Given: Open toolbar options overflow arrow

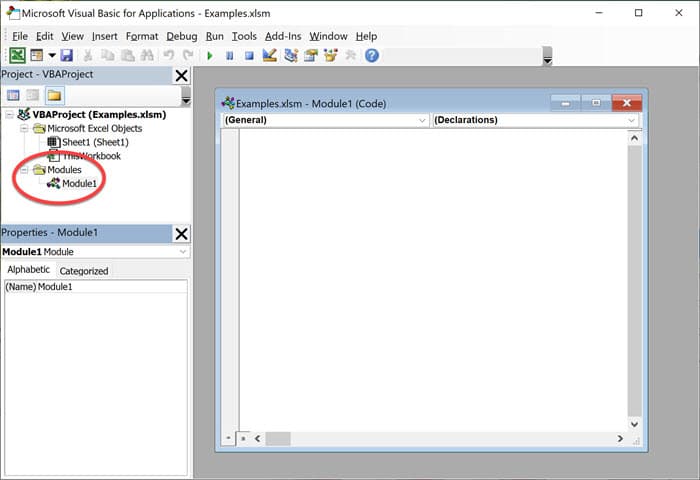Looking at the screenshot, I should coord(547,57).
